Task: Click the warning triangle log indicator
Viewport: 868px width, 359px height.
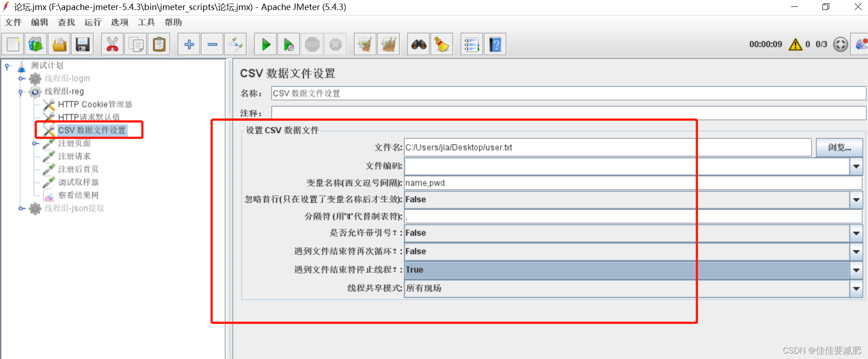Action: click(x=796, y=44)
